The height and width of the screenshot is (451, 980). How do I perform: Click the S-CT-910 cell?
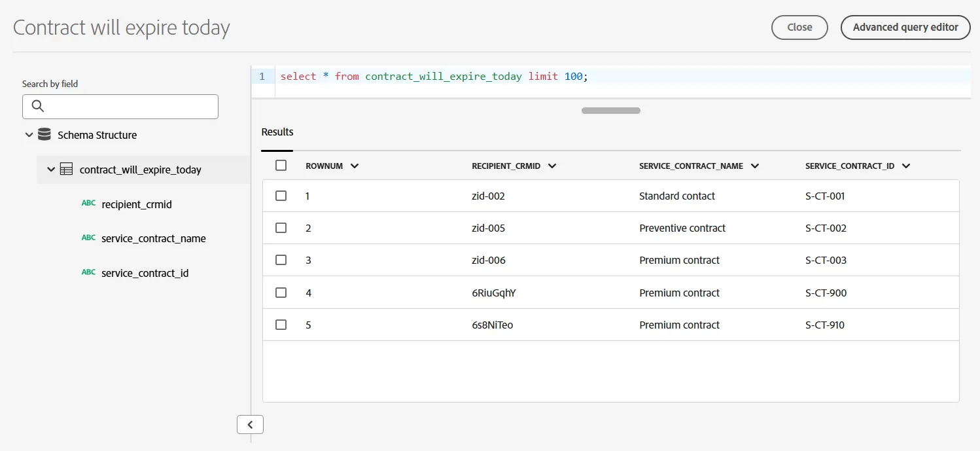pyautogui.click(x=825, y=325)
